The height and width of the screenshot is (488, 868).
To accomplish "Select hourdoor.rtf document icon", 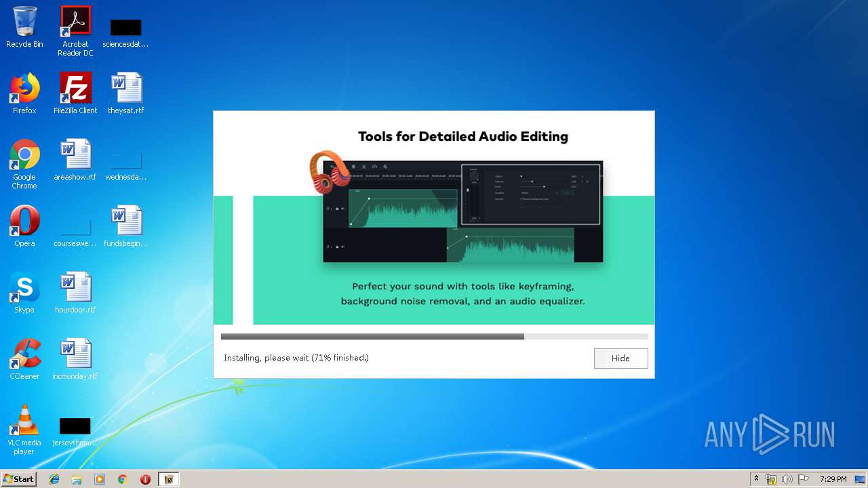I will click(75, 293).
